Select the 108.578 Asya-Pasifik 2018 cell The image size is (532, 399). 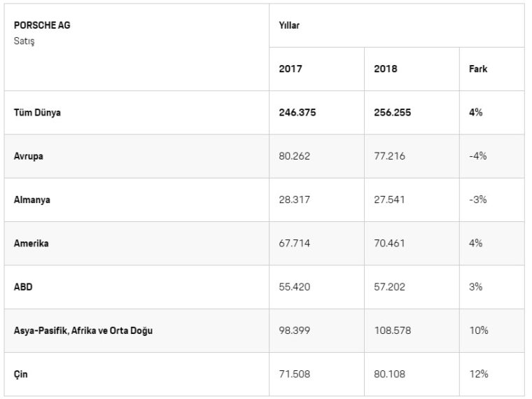392,330
